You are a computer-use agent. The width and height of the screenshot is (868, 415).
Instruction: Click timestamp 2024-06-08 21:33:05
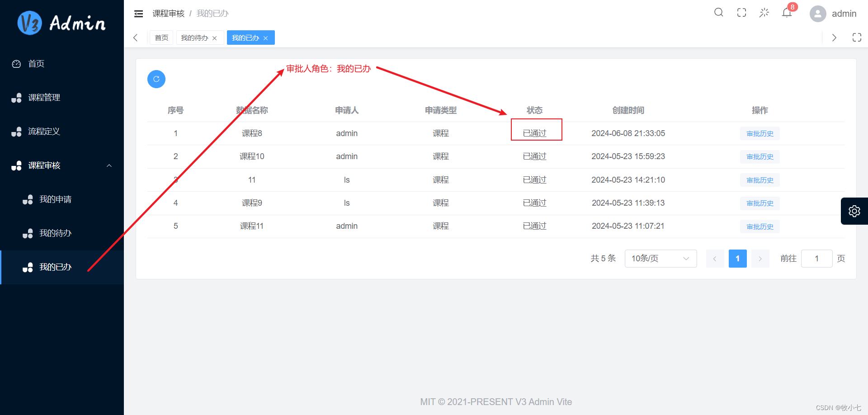click(628, 133)
